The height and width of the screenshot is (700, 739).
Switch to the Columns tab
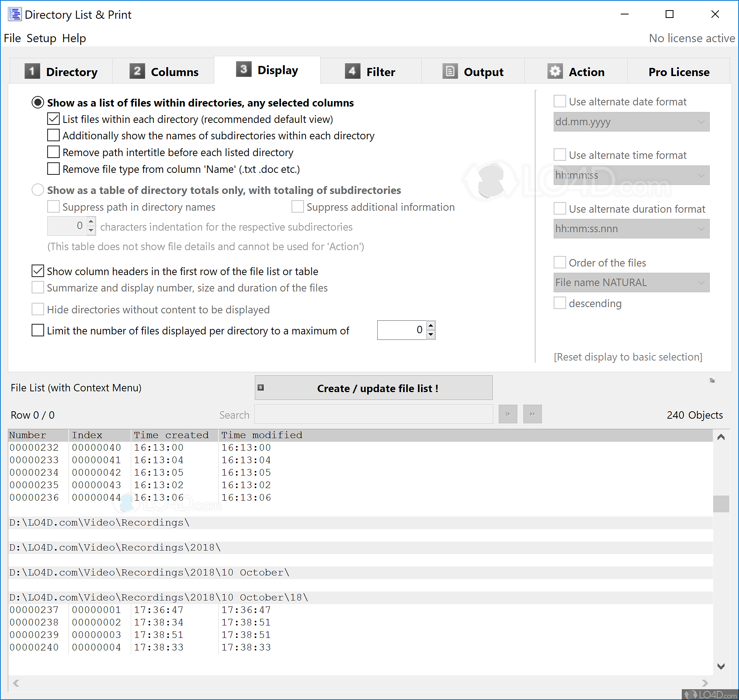pos(164,71)
